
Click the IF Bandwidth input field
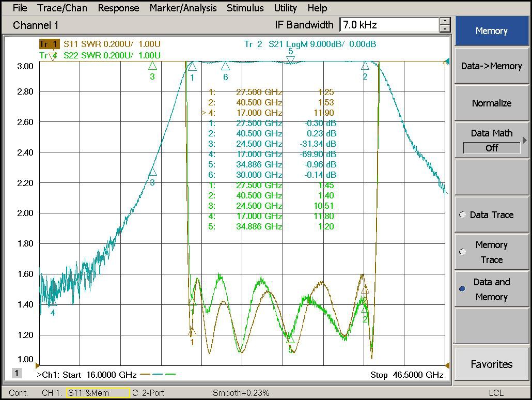(389, 25)
